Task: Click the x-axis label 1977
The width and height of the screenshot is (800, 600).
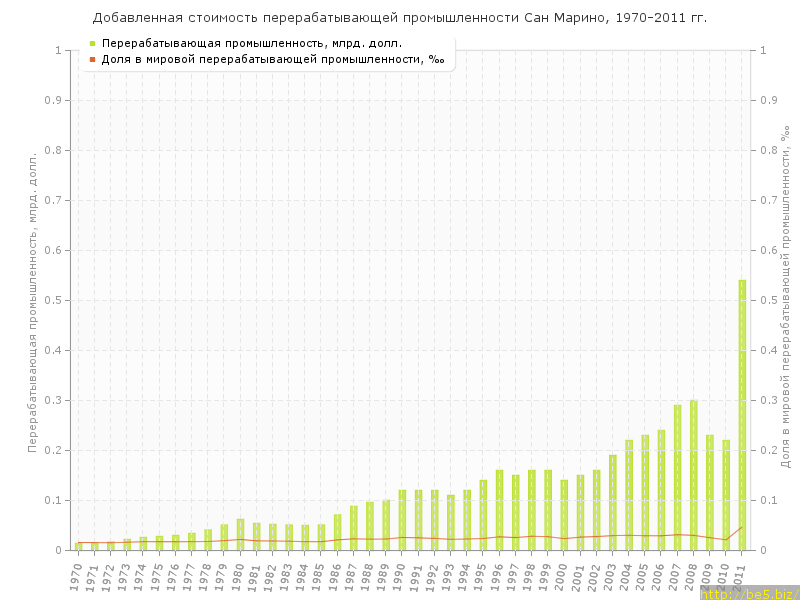Action: (190, 577)
